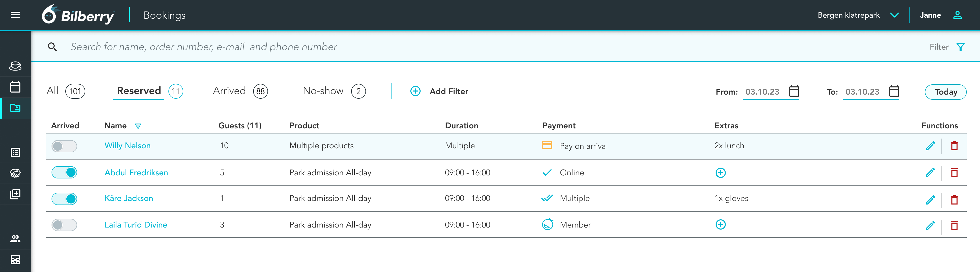Click the Filter funnel icon
The width and height of the screenshot is (980, 272).
coord(960,47)
